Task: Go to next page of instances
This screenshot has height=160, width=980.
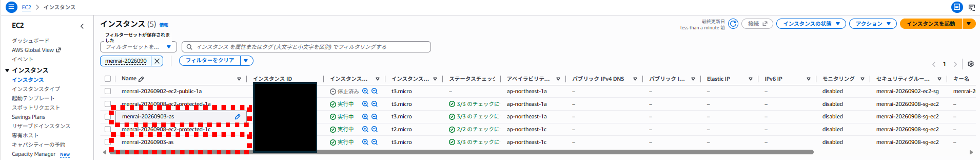Action: 955,64
